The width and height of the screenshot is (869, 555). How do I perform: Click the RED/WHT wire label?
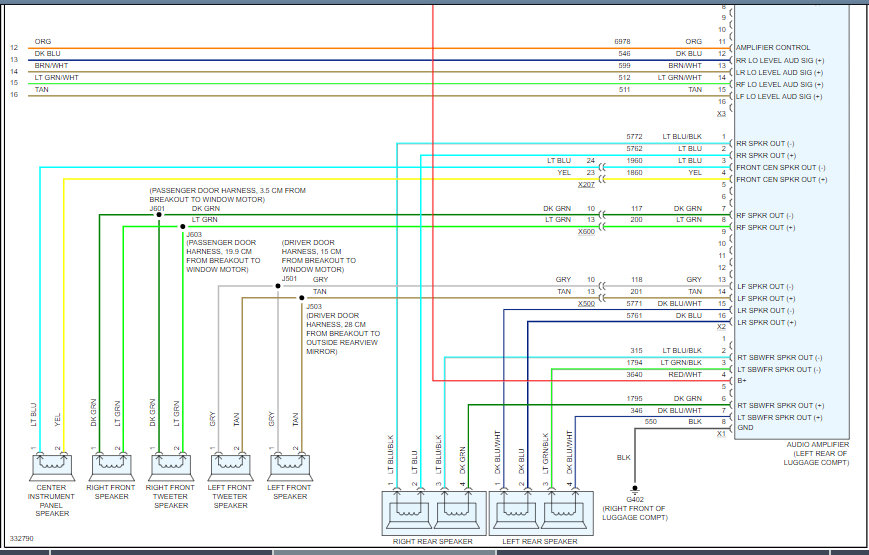click(687, 374)
